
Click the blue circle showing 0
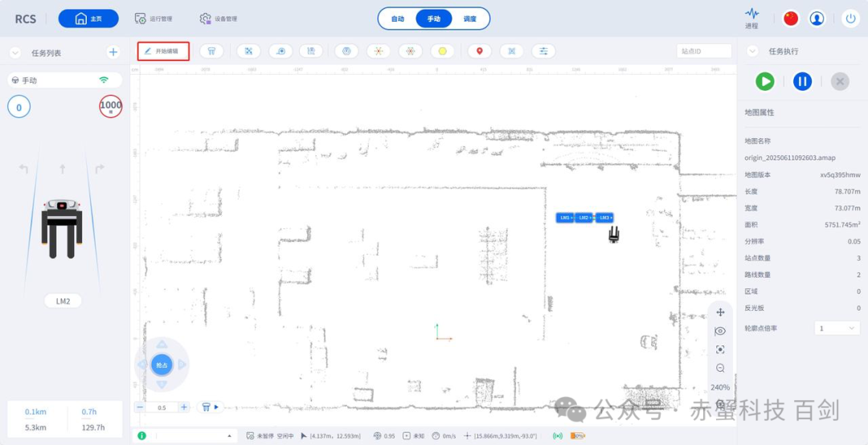[x=18, y=107]
